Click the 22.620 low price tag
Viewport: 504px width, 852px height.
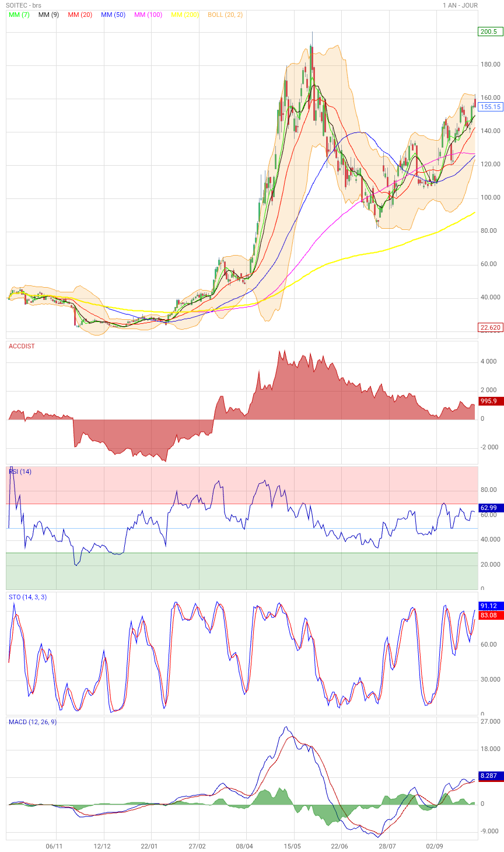point(491,327)
